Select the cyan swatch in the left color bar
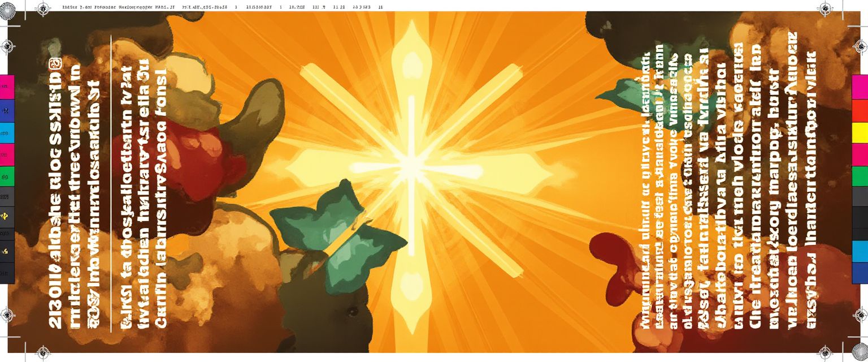This screenshot has width=868, height=362. 6,135
